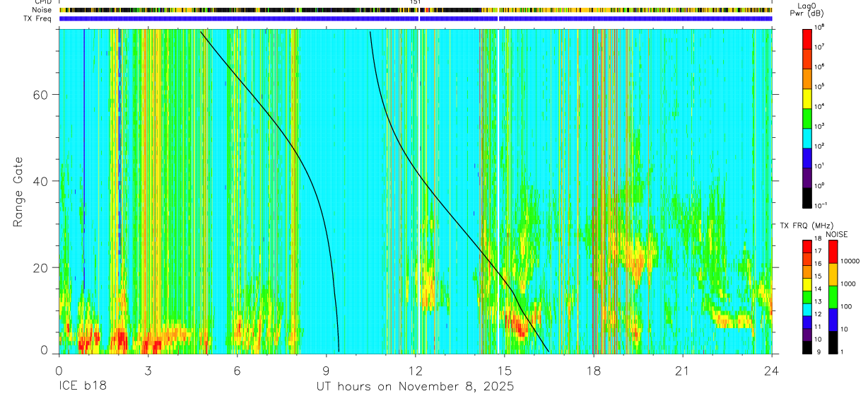Click the 'TX Freq' strip label at top left

click(38, 19)
